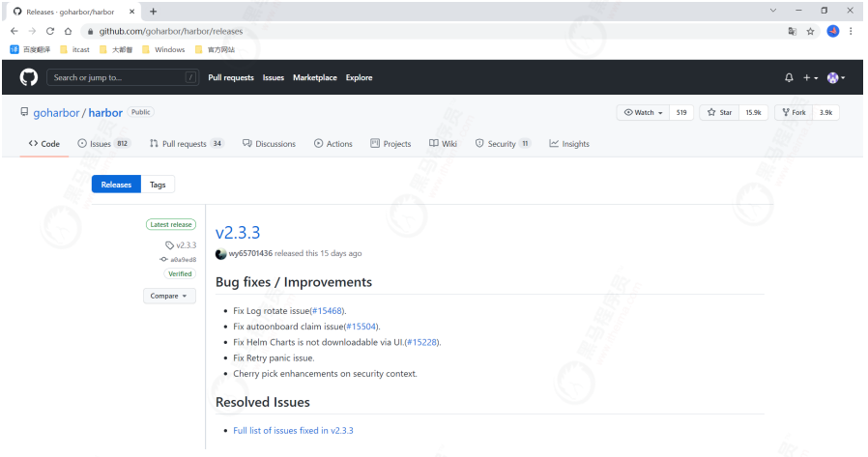
Task: Open the Insights tab
Action: pyautogui.click(x=569, y=144)
